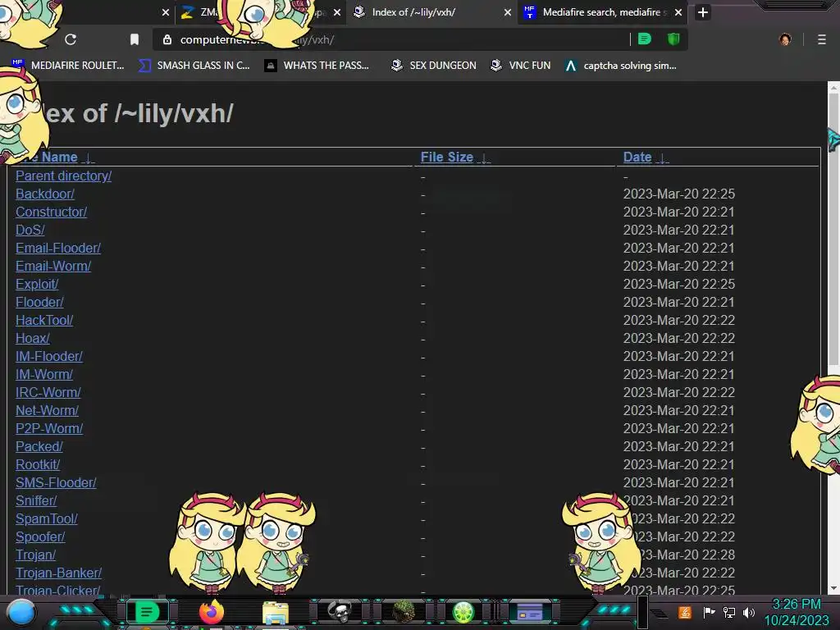The image size is (840, 630).
Task: Click the bookmark icon beside the address bar
Action: (x=135, y=39)
